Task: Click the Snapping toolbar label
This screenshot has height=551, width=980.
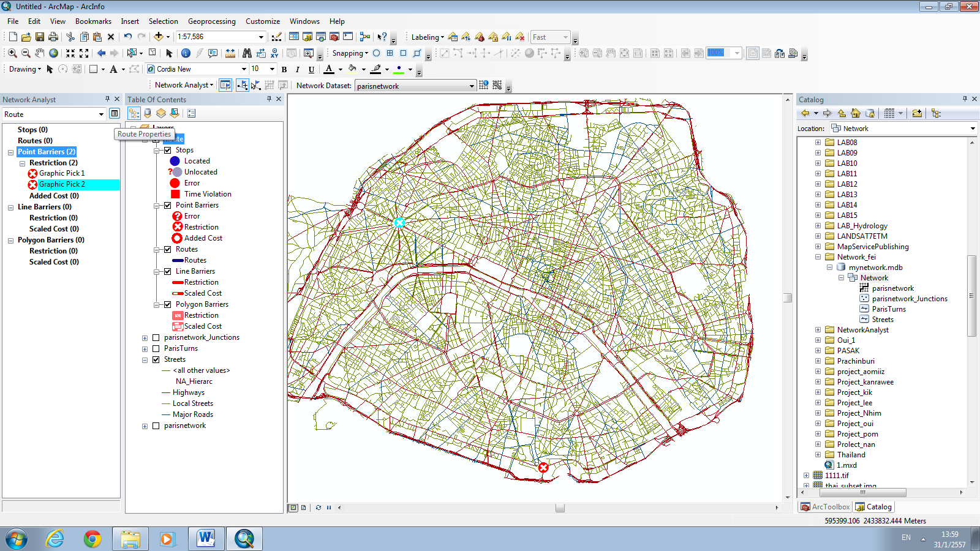Action: 349,53
